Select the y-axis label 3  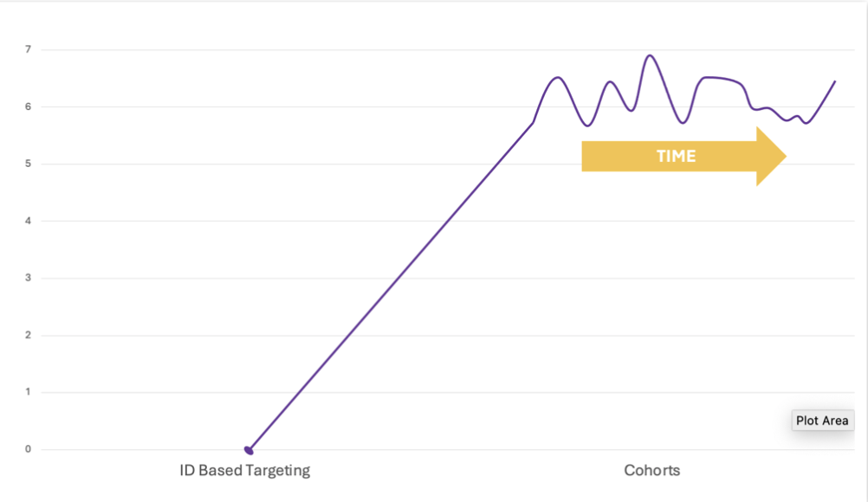pyautogui.click(x=28, y=279)
